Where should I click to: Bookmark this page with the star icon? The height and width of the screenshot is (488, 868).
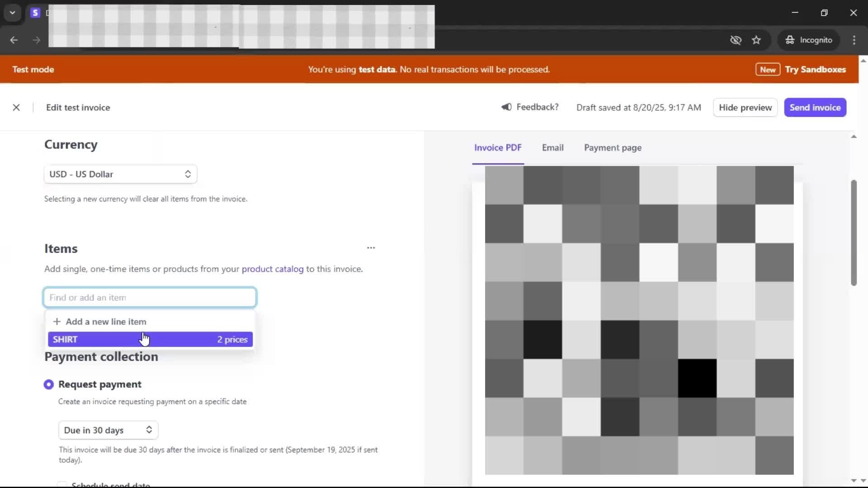(756, 40)
